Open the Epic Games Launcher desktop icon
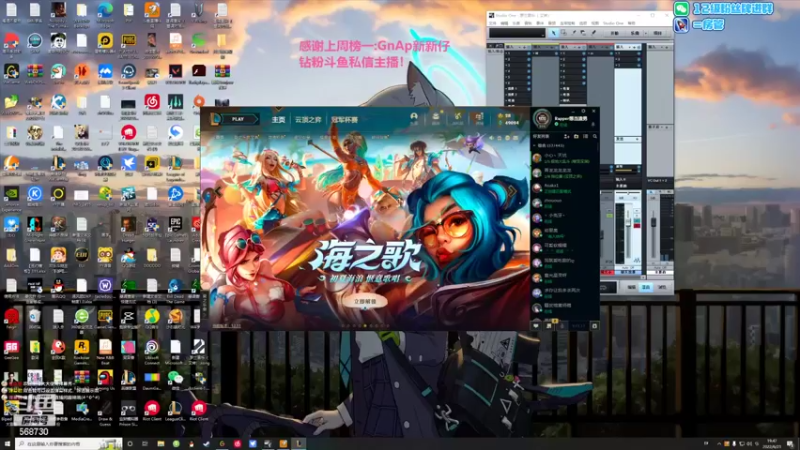Screen dimensions: 800x450 [x=175, y=229]
